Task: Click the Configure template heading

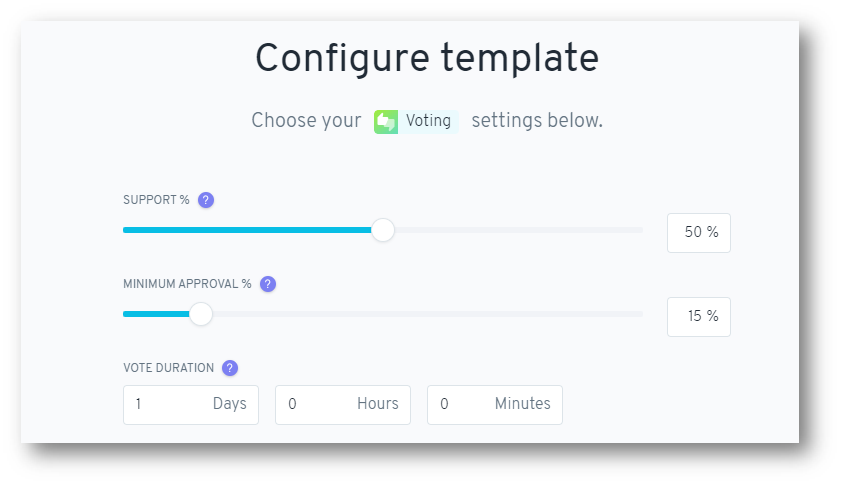Action: coord(427,58)
